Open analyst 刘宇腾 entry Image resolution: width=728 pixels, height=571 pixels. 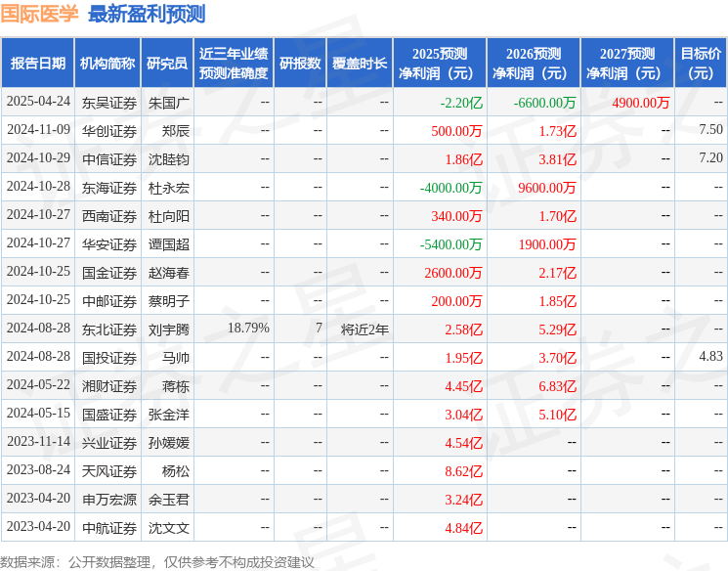coord(168,329)
